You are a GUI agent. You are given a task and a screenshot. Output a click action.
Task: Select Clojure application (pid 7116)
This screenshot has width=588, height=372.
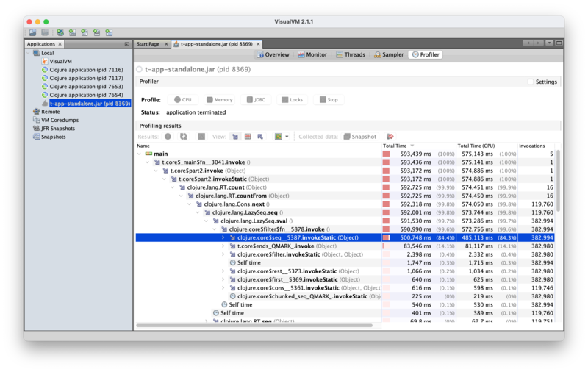pos(86,70)
